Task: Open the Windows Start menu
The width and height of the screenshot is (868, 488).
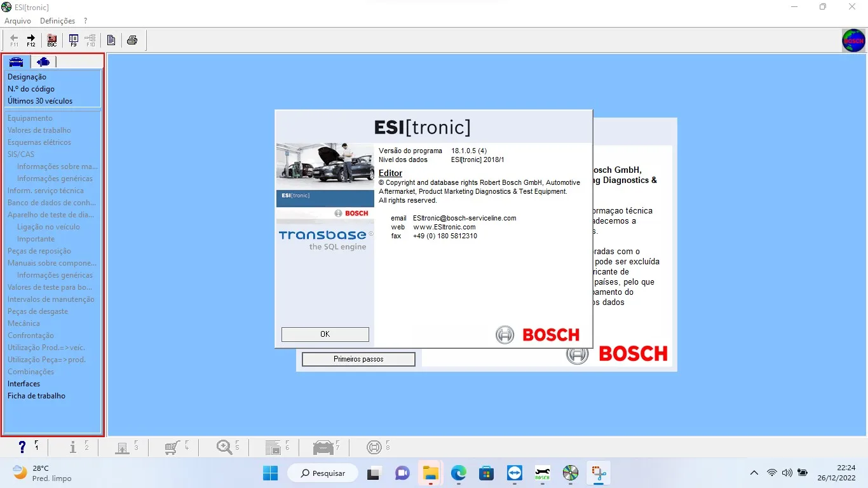Action: (x=270, y=473)
